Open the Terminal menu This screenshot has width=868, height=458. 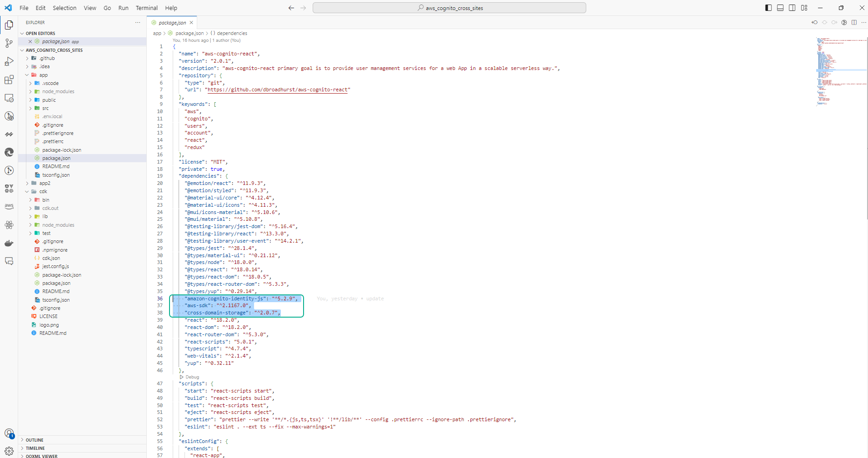147,8
